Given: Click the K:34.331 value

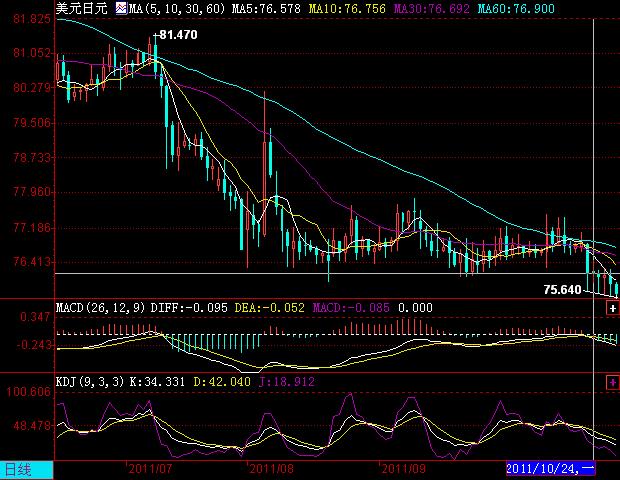Looking at the screenshot, I should point(157,382).
